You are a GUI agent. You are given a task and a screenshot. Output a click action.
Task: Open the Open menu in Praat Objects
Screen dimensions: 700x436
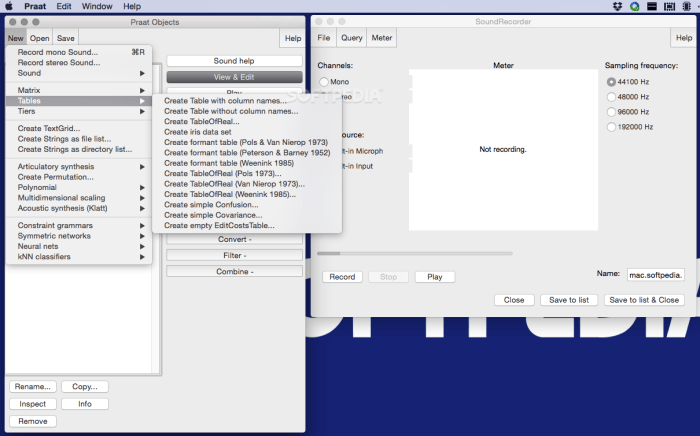39,38
